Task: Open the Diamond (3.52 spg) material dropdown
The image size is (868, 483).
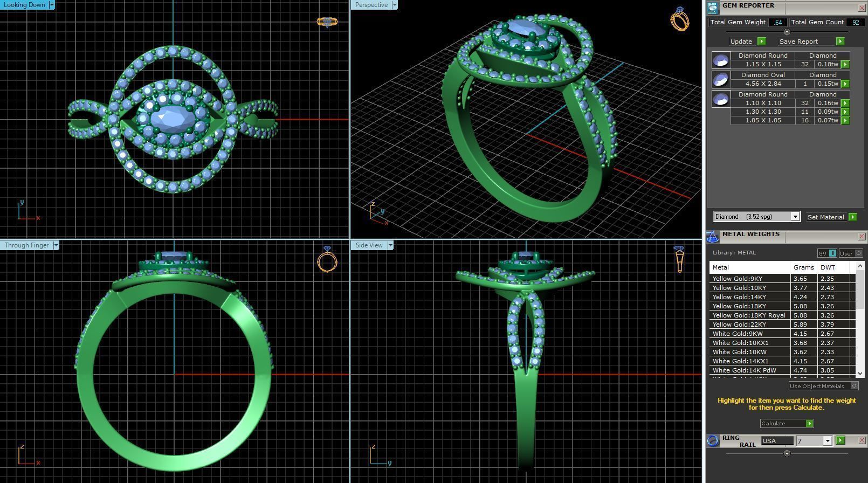Action: (795, 217)
